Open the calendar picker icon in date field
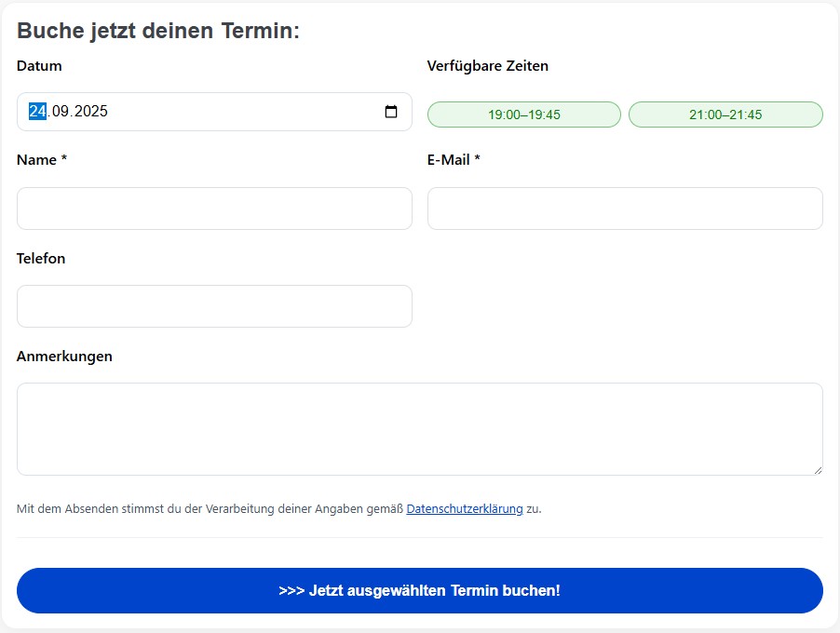This screenshot has height=633, width=840. 391,112
